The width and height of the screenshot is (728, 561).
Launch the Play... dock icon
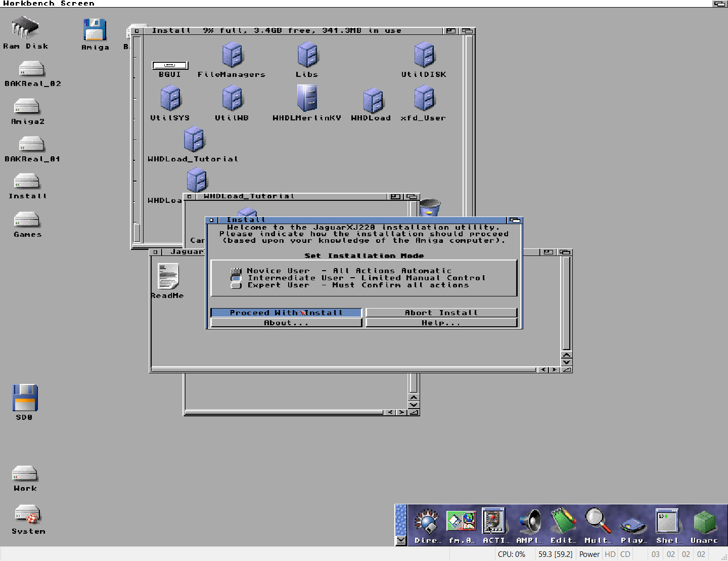tap(633, 526)
